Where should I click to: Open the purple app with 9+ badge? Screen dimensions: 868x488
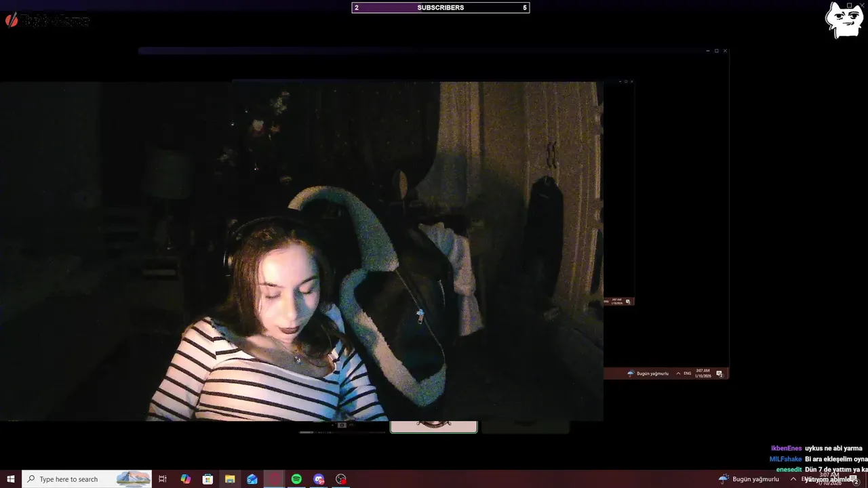point(319,479)
